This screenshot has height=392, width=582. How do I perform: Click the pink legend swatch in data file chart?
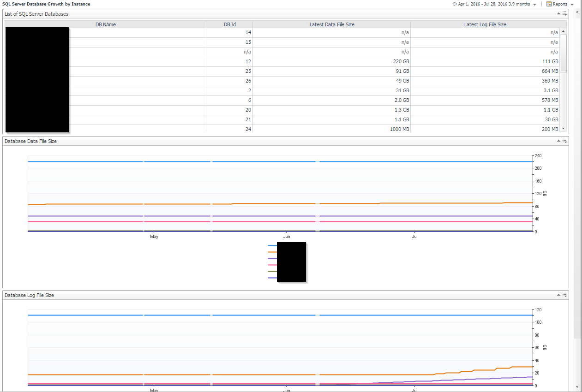272,265
